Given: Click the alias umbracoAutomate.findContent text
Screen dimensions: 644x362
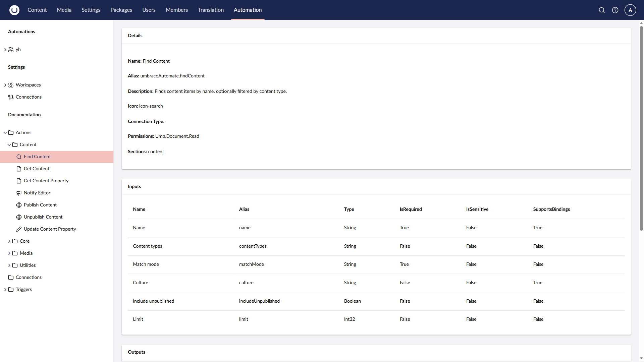Looking at the screenshot, I should pos(172,76).
